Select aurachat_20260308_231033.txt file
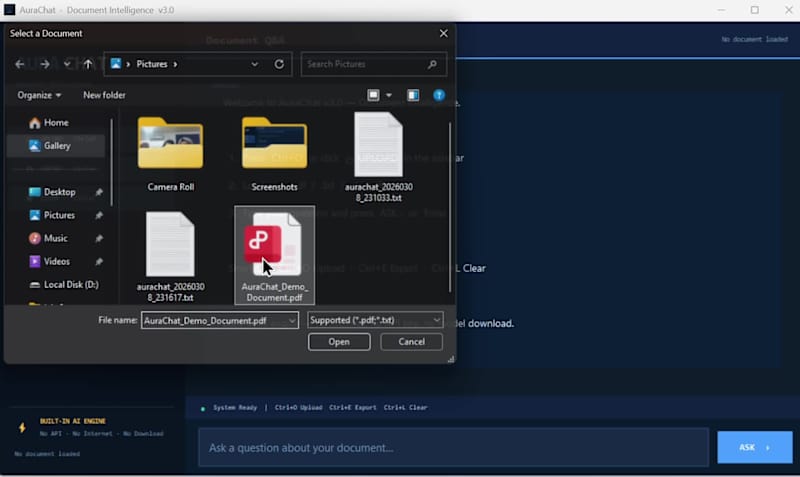 click(x=379, y=157)
